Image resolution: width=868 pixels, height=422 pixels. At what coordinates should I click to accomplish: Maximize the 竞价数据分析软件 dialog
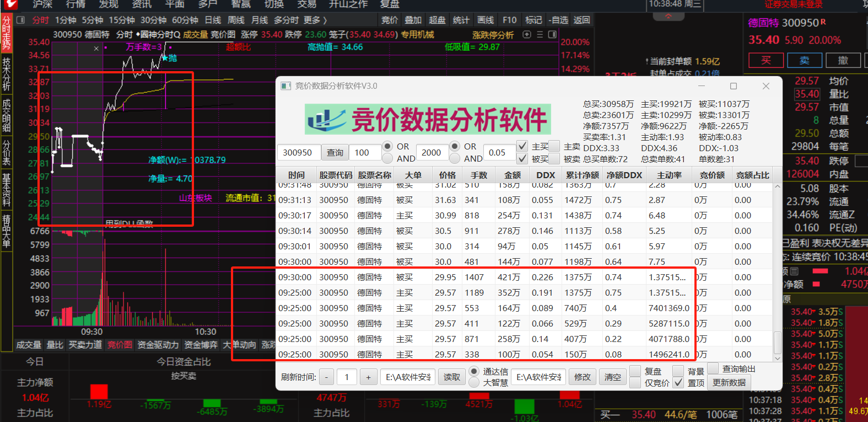click(734, 86)
